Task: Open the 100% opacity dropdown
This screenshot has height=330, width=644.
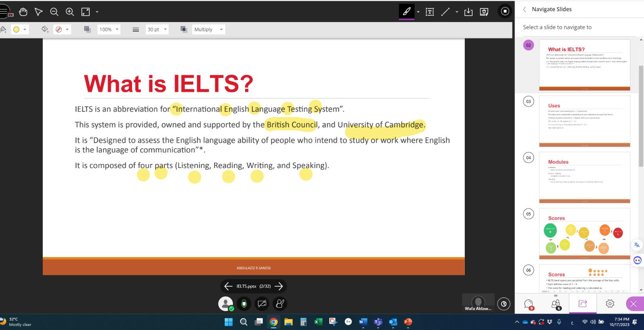Action: [109, 29]
